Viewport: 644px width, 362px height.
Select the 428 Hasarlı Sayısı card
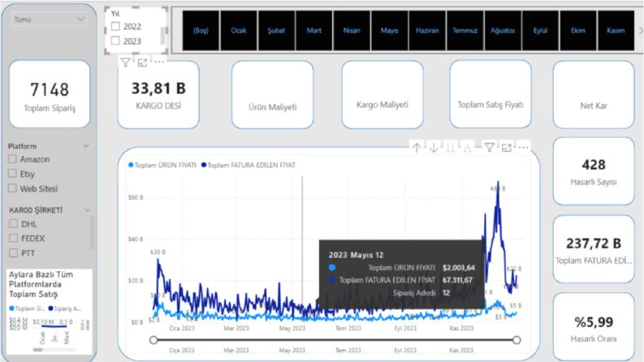(594, 171)
